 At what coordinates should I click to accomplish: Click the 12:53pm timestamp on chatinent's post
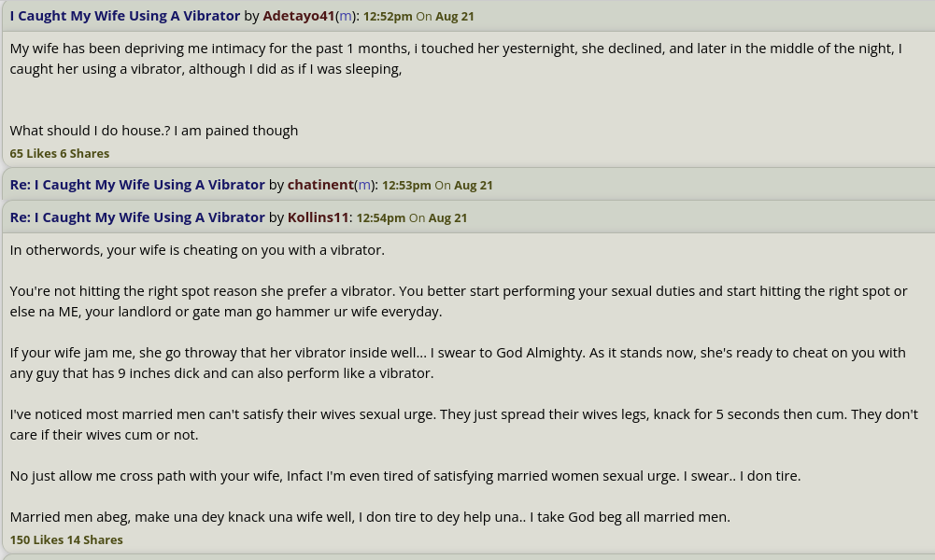(x=406, y=186)
